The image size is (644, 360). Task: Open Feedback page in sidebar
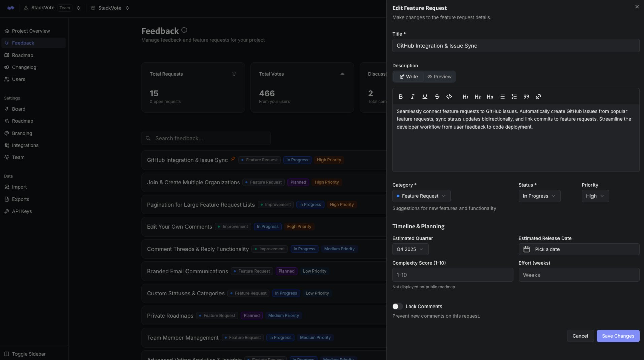[x=33, y=43]
